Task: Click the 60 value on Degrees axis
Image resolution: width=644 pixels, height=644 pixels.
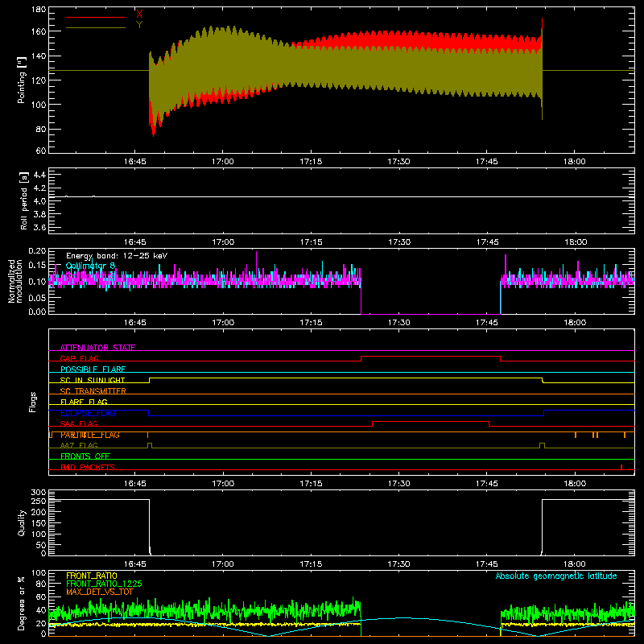Action: (x=41, y=597)
